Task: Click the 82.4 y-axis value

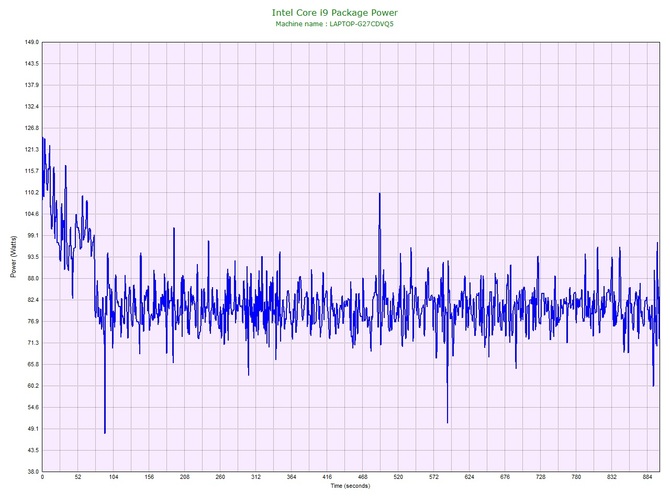Action: point(33,300)
